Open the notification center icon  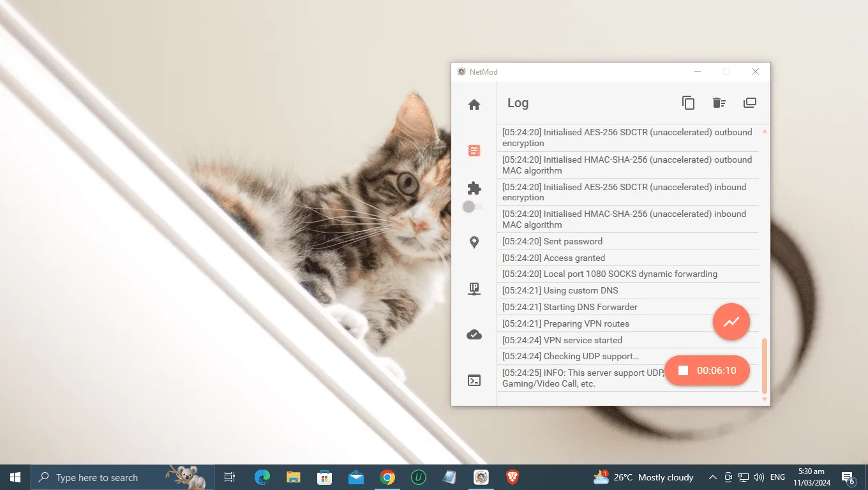(848, 477)
